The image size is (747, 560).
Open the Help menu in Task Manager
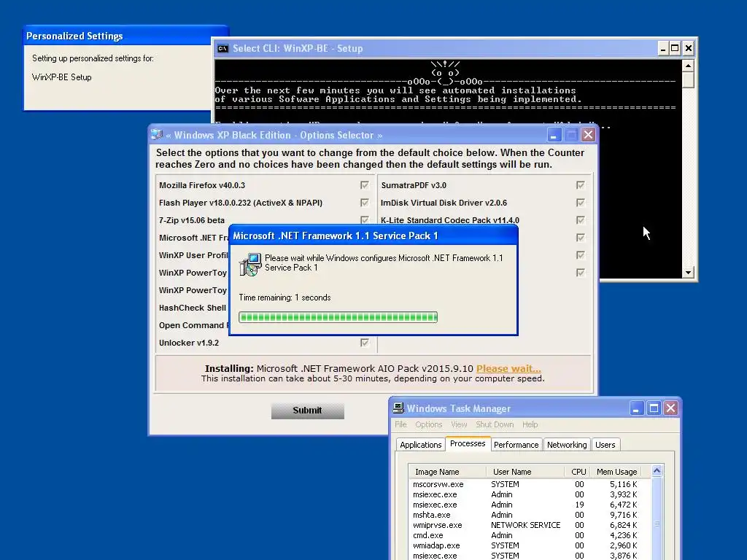pos(530,424)
